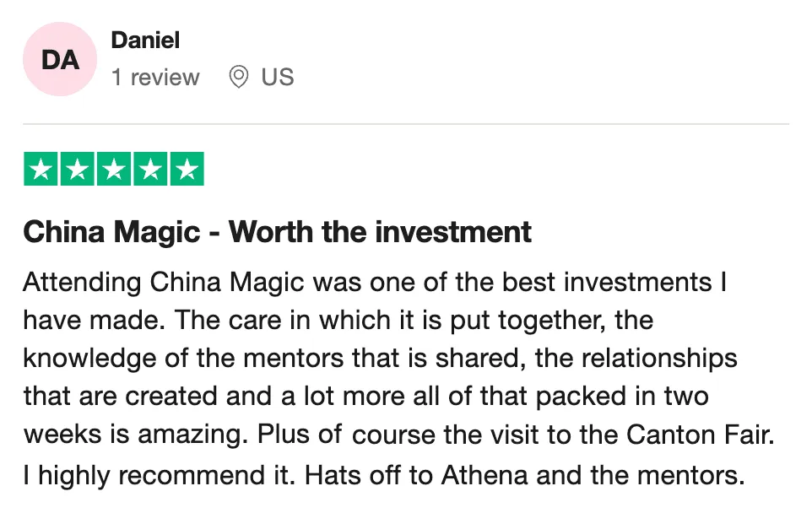Click the fourth green rating star

pos(149,170)
